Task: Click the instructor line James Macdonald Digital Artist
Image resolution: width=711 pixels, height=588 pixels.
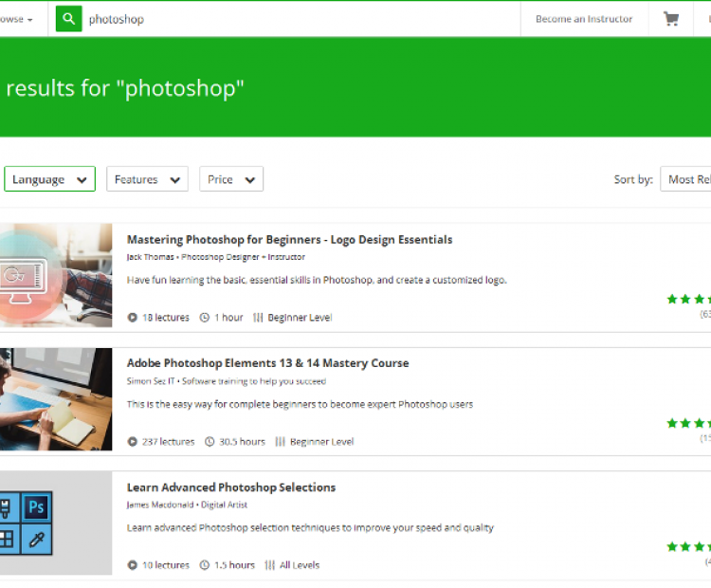Action: (x=187, y=505)
